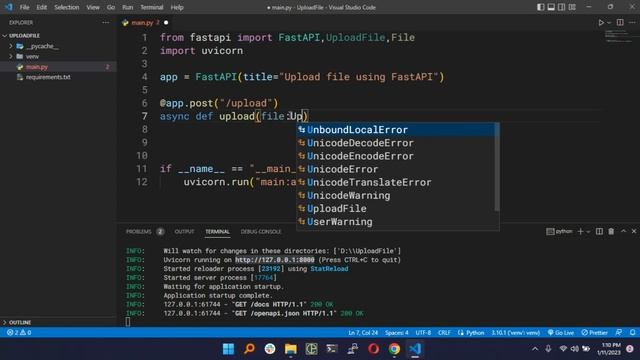Pick UnboundLocalError from suggestions
The height and width of the screenshot is (360, 640).
pos(396,130)
